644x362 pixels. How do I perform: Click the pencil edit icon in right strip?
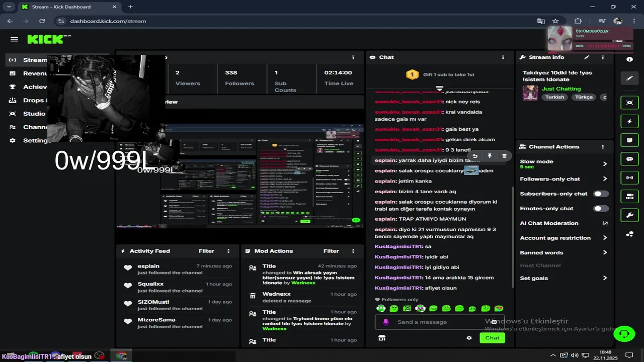629,78
